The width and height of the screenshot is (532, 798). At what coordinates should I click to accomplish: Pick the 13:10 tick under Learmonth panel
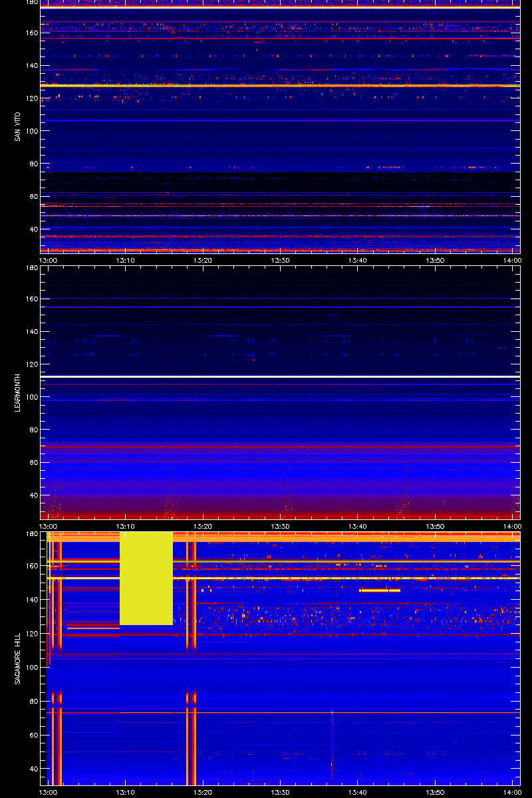[126, 527]
